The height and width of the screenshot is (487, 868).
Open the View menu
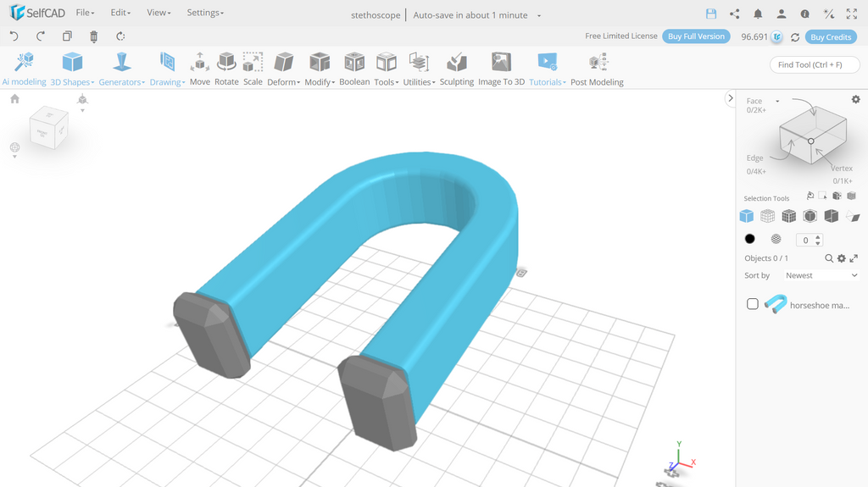tap(159, 13)
